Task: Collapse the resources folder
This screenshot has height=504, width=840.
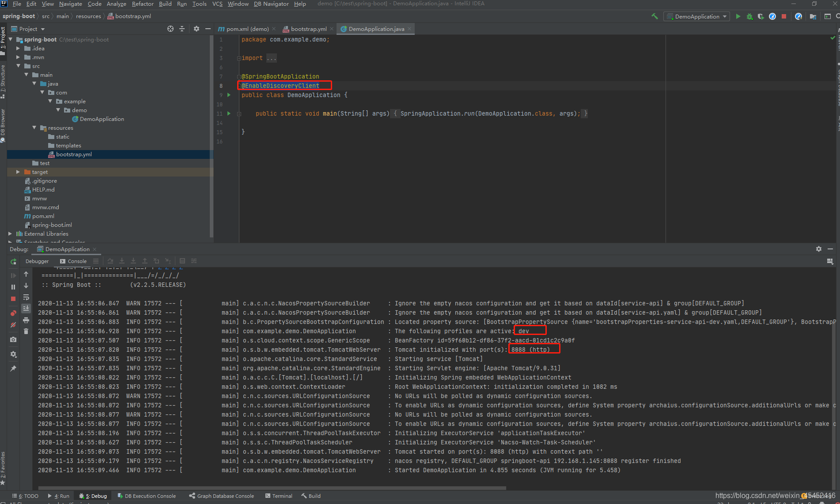Action: [34, 128]
